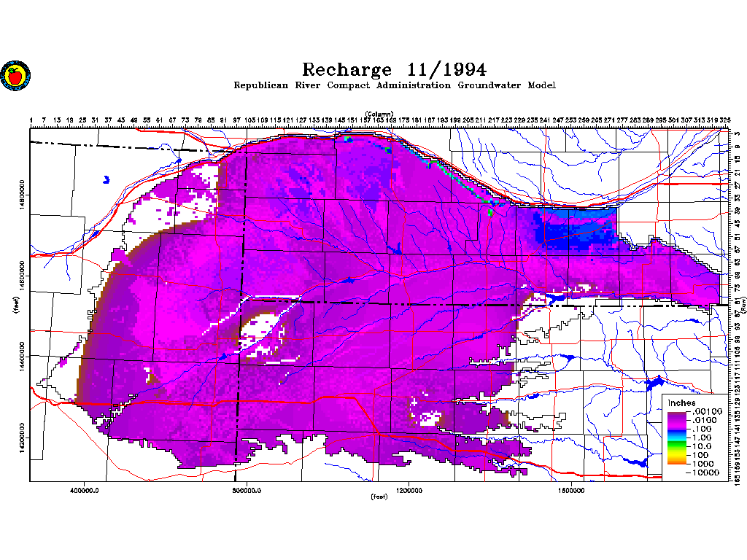Click the 'Inches' legend heading

(681, 402)
